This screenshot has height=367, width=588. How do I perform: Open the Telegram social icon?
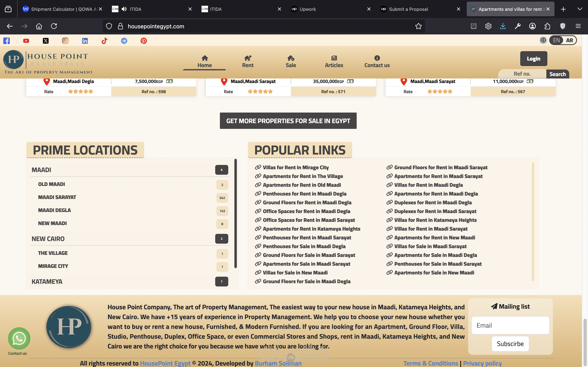coord(124,41)
